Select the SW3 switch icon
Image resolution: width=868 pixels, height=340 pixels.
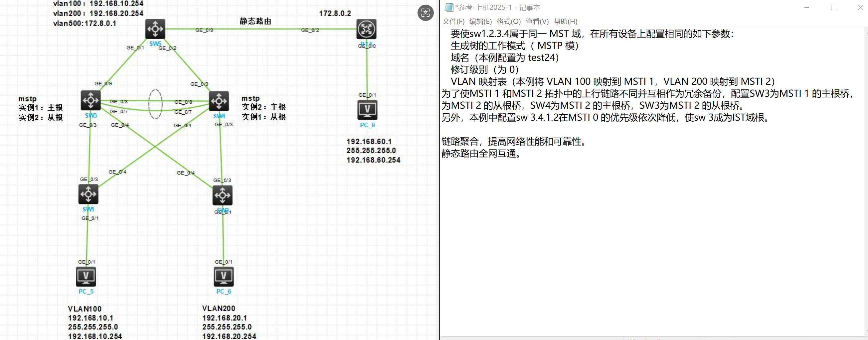[x=90, y=100]
